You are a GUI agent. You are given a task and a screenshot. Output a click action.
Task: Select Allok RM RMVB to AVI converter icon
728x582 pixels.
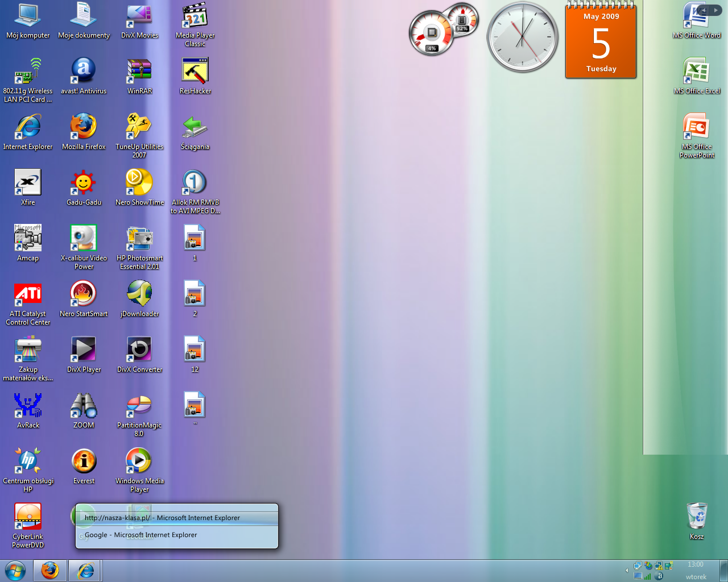coord(195,192)
